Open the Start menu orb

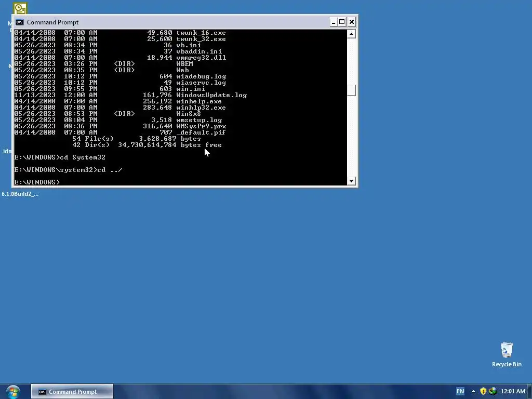(x=13, y=392)
